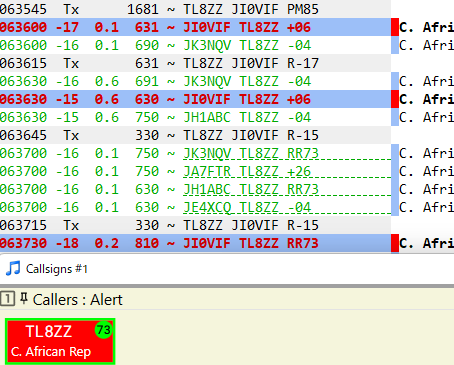Click the Callers : Alert header text
Viewport: 454px width, 365px height.
tap(78, 300)
